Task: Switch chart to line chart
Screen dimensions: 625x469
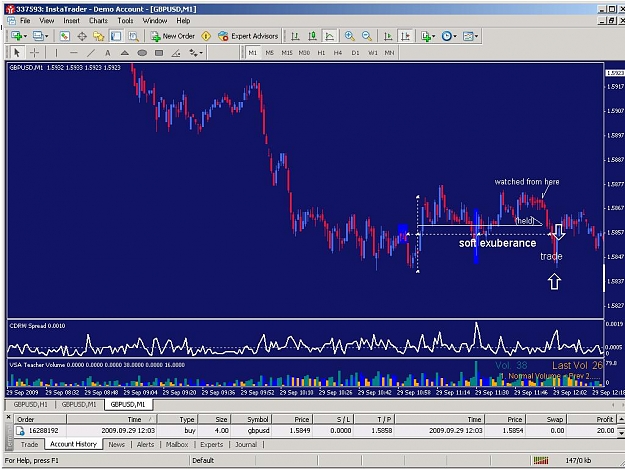Action: coord(330,36)
